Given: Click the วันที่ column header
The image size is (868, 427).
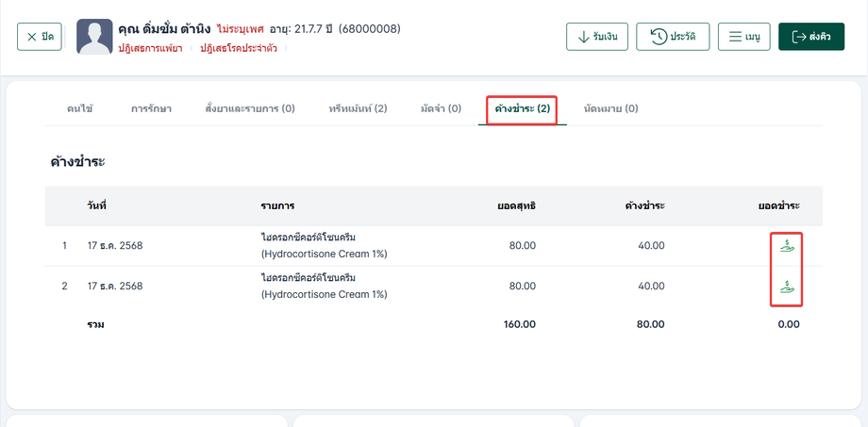Looking at the screenshot, I should [96, 205].
